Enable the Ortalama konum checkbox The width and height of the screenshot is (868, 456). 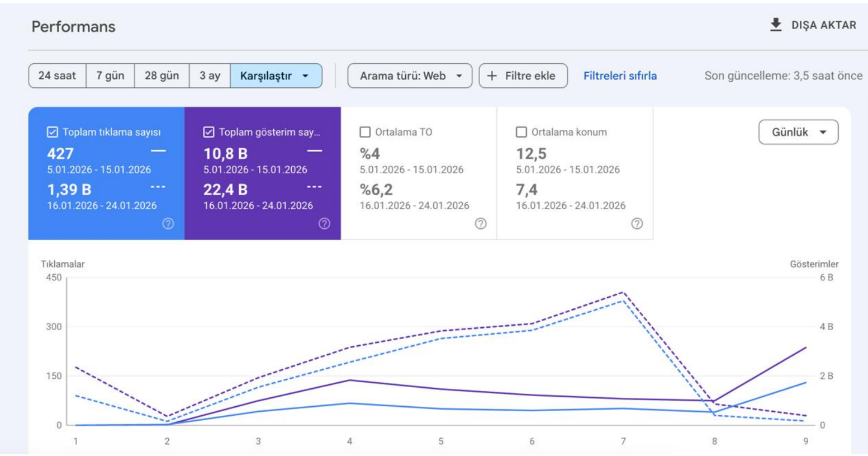pyautogui.click(x=521, y=132)
